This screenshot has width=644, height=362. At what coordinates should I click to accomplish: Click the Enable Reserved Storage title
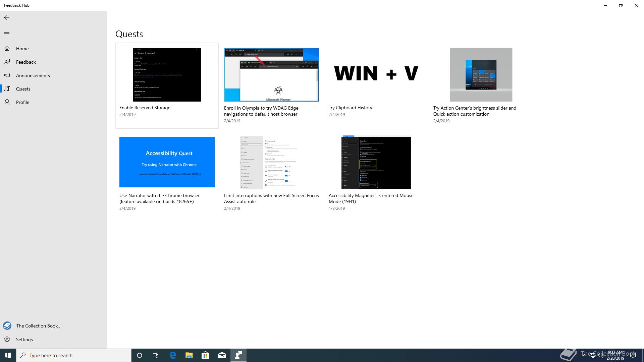click(x=145, y=108)
